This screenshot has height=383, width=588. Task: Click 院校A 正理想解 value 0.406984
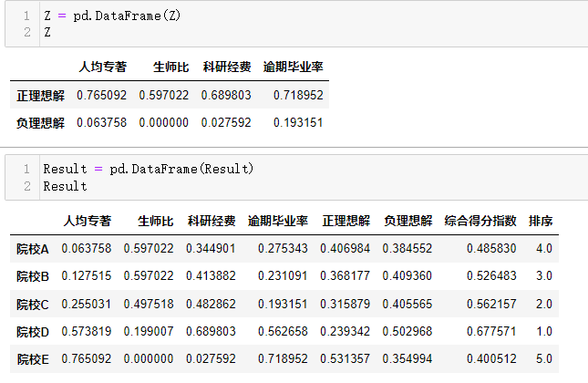(x=345, y=248)
